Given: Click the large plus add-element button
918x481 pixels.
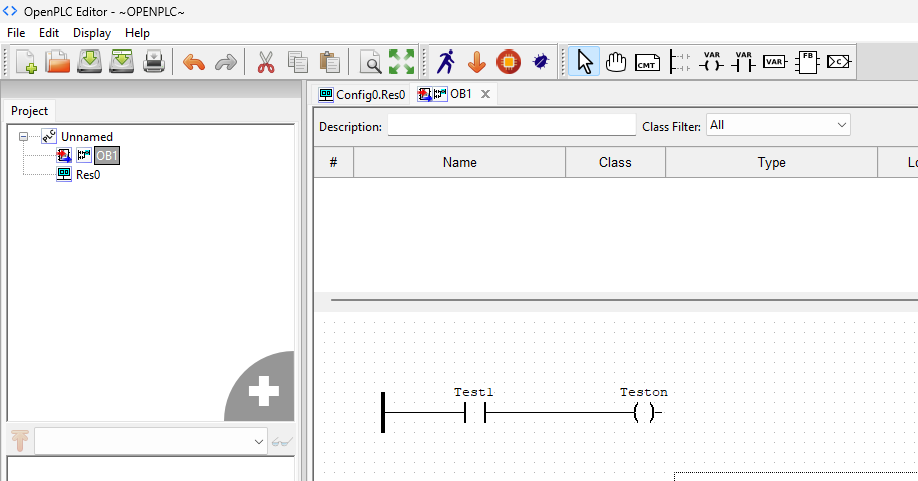Looking at the screenshot, I should click(263, 393).
